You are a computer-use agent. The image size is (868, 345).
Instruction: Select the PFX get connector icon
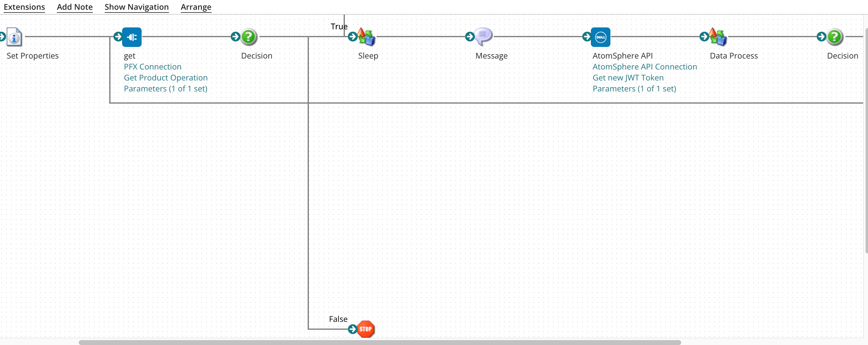(x=132, y=37)
